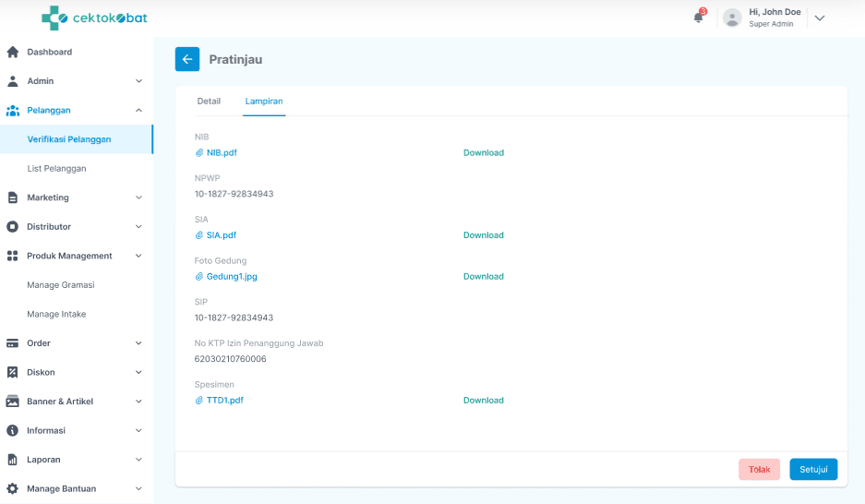The width and height of the screenshot is (865, 504).
Task: Click the John Doe user avatar
Action: pyautogui.click(x=732, y=18)
